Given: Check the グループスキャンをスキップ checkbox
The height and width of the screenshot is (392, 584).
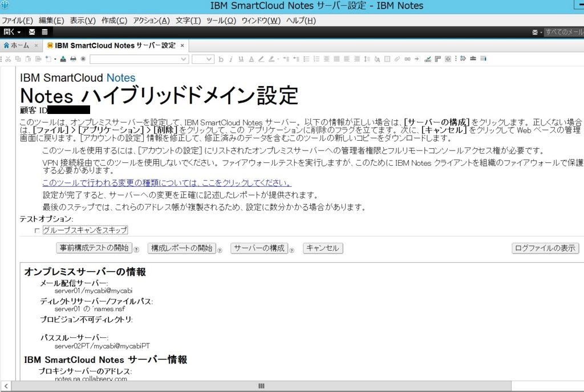Looking at the screenshot, I should tap(37, 231).
